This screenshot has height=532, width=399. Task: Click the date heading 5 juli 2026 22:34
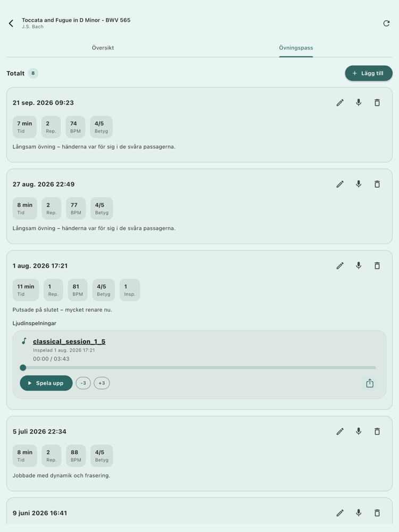tap(40, 431)
